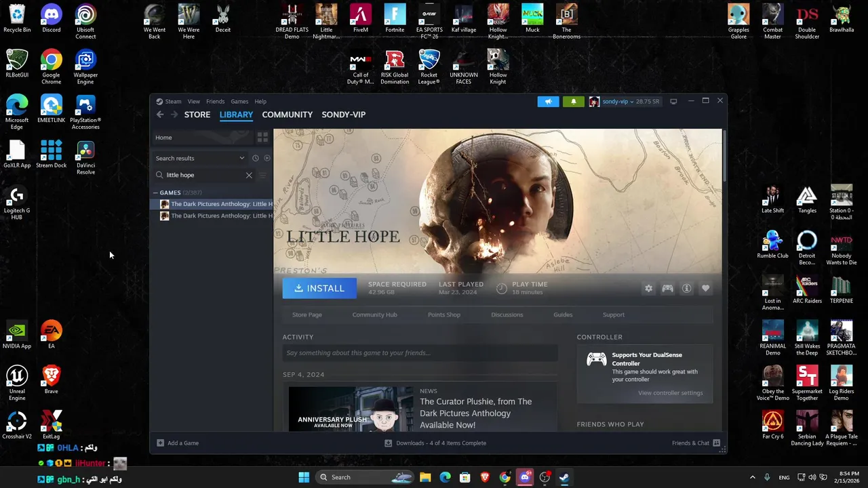
Task: Click the taskbar Search box
Action: coord(366,477)
